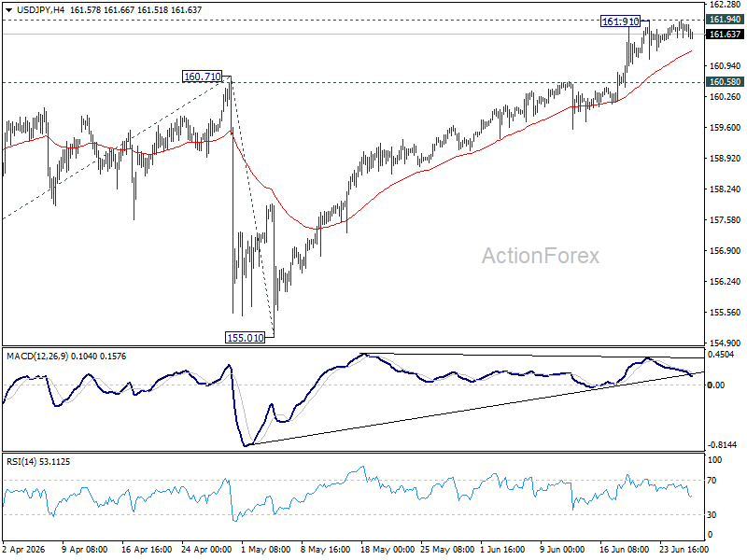This screenshot has width=747, height=560.
Task: Click the RSI 30 level scale label
Action: [x=712, y=515]
